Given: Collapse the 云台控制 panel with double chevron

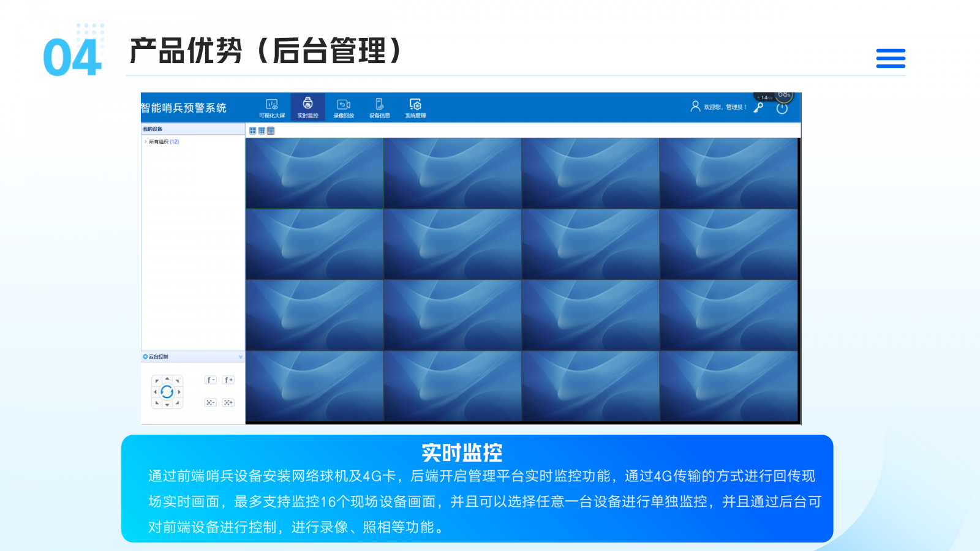Looking at the screenshot, I should tap(240, 356).
